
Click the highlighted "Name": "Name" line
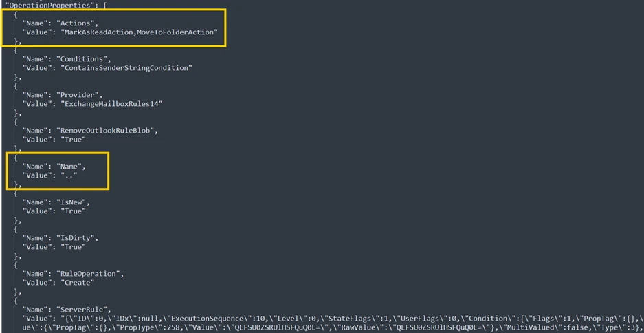coord(54,166)
